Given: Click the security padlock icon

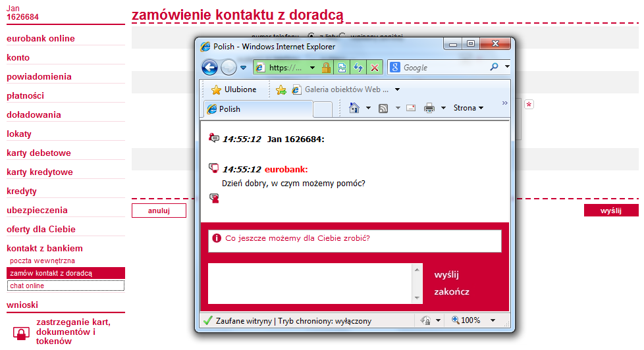Looking at the screenshot, I should click(x=326, y=68).
